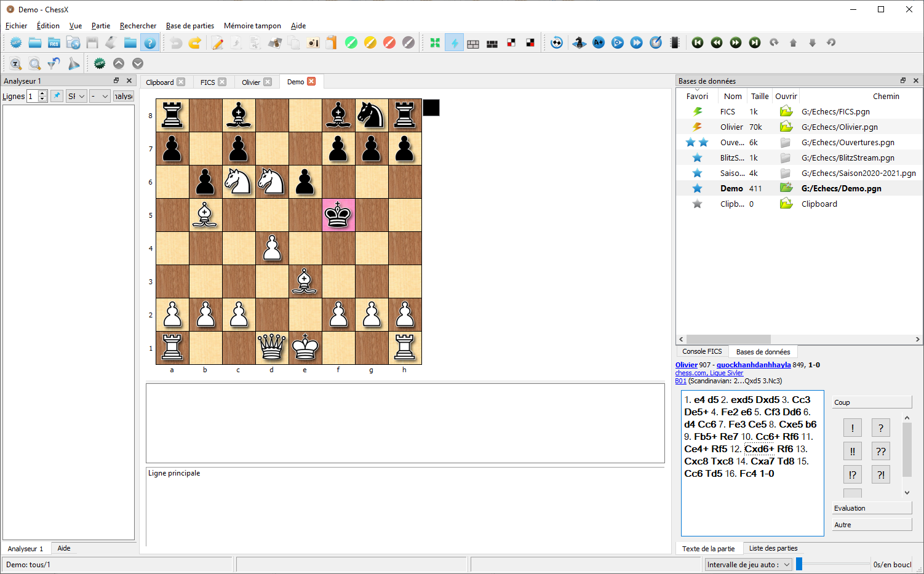The image size is (924, 574).
Task: Click the magnifier search icon in second toolbar
Action: coord(35,63)
